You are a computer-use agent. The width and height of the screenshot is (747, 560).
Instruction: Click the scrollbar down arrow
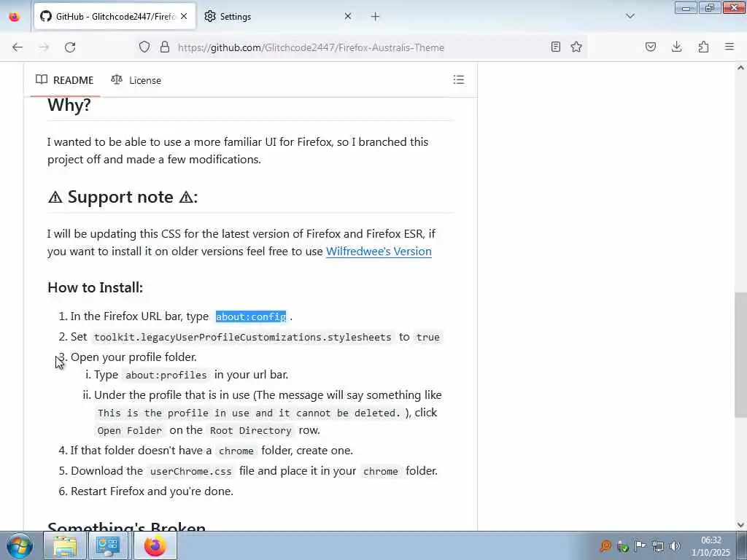740,525
